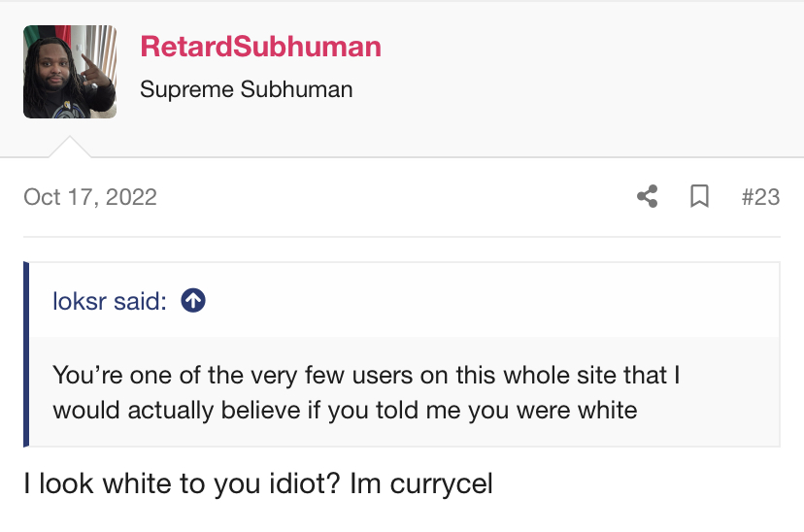Click the pointer notch below the avatar
Image resolution: width=804 pixels, height=532 pixels.
tap(70, 148)
